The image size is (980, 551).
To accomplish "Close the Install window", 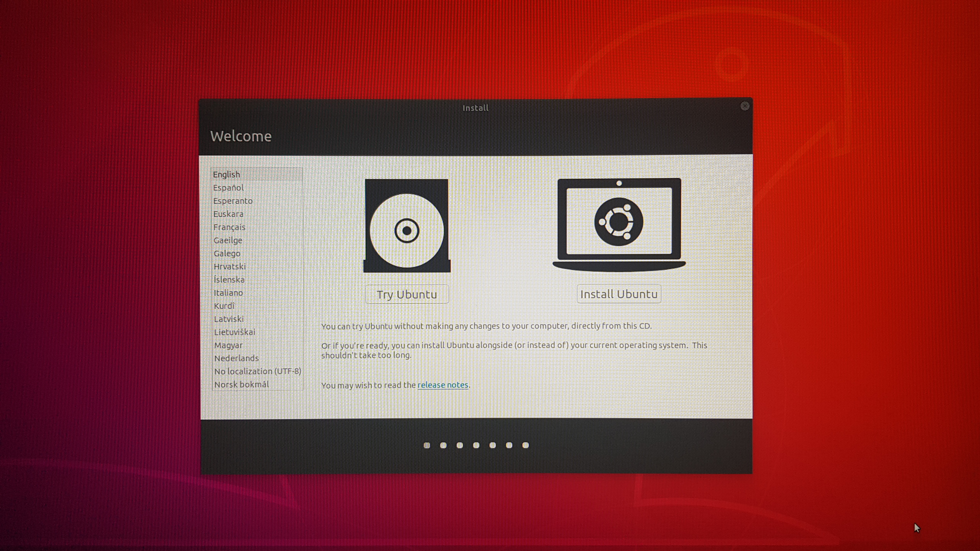I will (x=745, y=106).
